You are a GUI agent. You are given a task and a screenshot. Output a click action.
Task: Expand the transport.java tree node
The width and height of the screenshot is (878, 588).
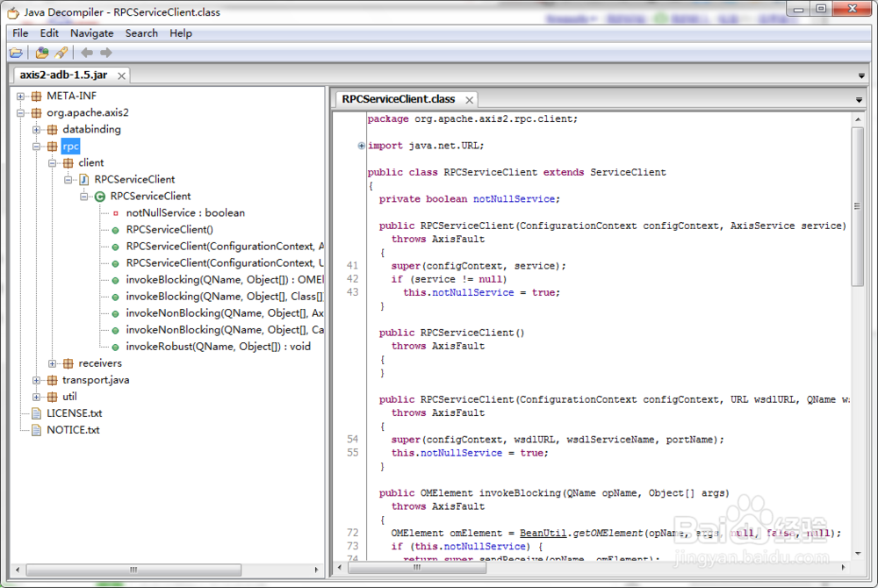point(36,380)
